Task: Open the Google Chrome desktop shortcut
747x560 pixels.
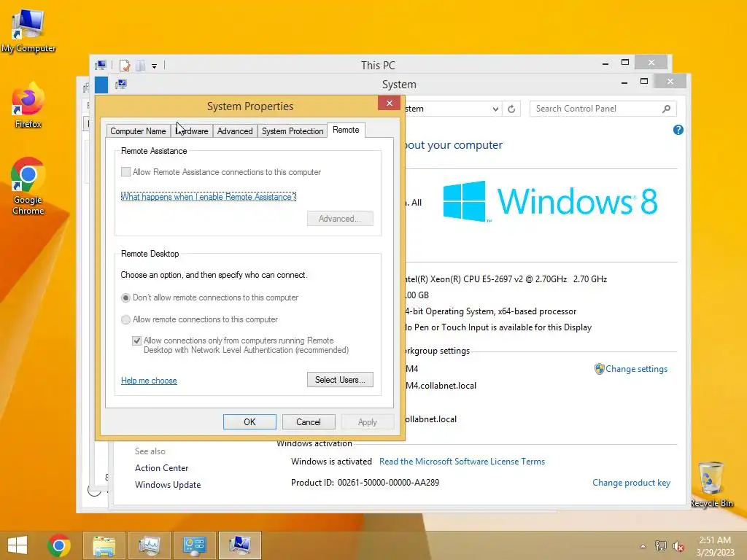Action: [28, 186]
